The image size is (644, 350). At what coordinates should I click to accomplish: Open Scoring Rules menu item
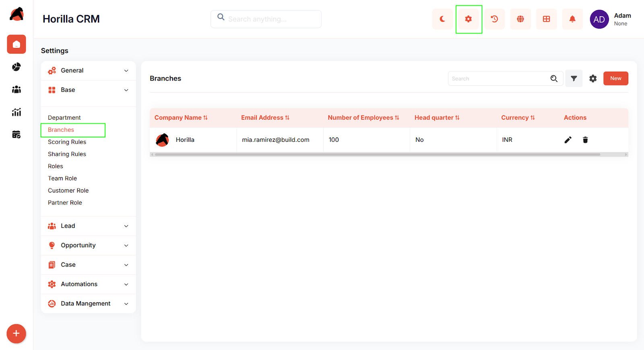67,142
